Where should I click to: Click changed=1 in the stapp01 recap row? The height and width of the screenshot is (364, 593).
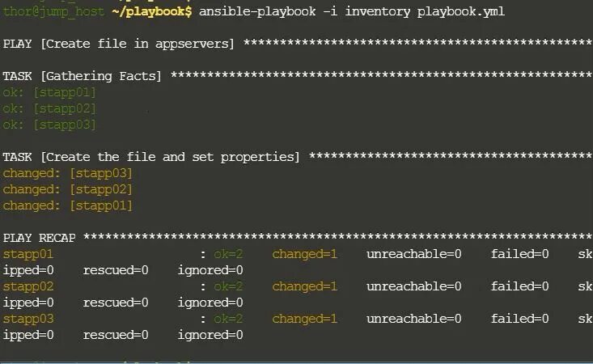305,254
